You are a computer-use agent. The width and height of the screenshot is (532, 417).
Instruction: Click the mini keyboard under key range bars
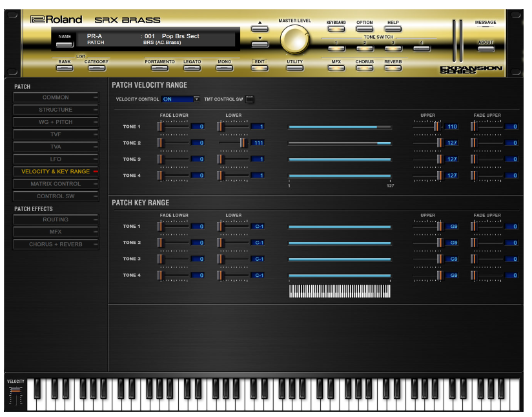[340, 291]
